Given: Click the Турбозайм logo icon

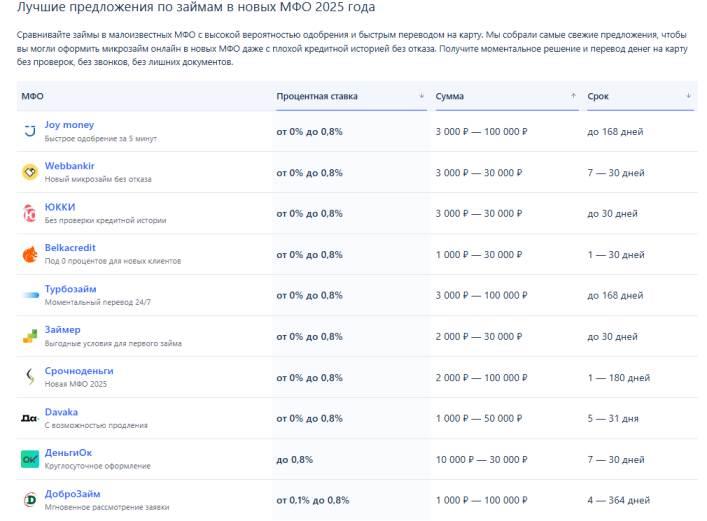Looking at the screenshot, I should pos(29,295).
